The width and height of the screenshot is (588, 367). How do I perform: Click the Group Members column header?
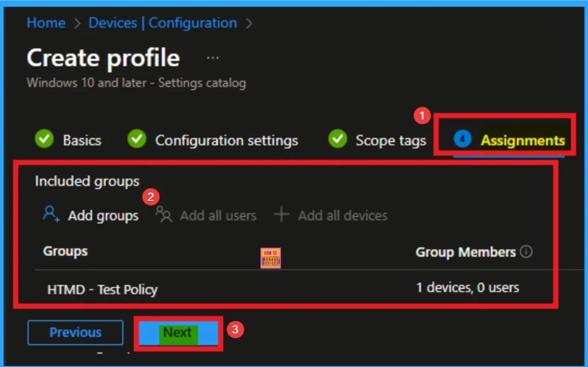coord(465,252)
